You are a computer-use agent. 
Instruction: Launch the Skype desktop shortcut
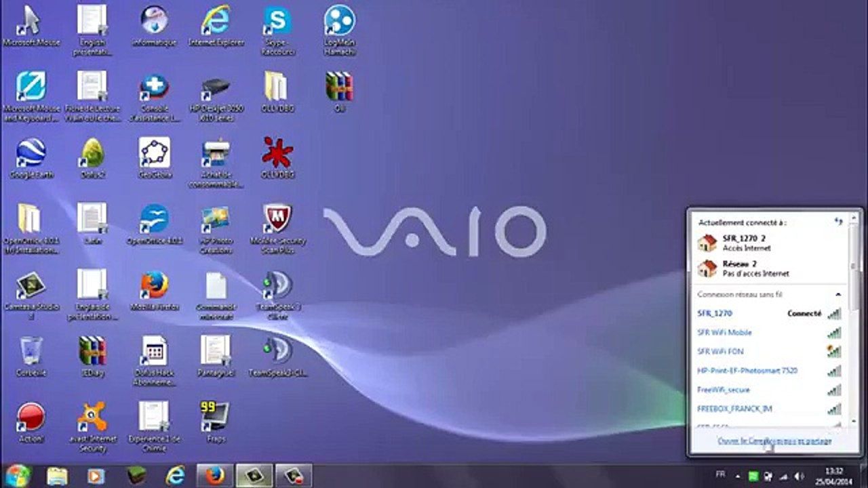(277, 30)
